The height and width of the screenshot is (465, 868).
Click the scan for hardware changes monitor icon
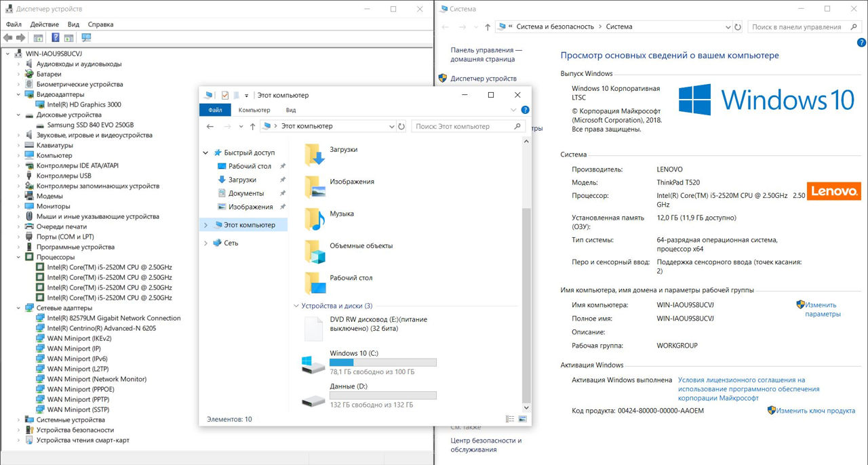pos(86,38)
